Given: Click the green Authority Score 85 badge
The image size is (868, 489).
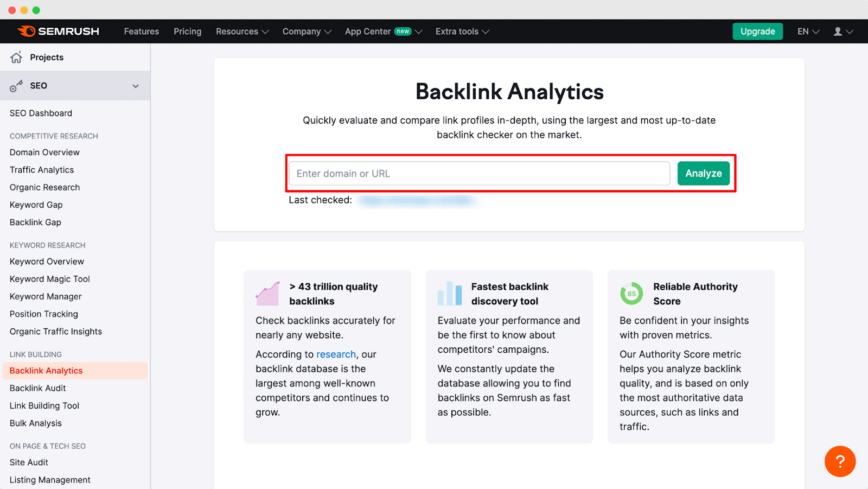Looking at the screenshot, I should click(631, 293).
